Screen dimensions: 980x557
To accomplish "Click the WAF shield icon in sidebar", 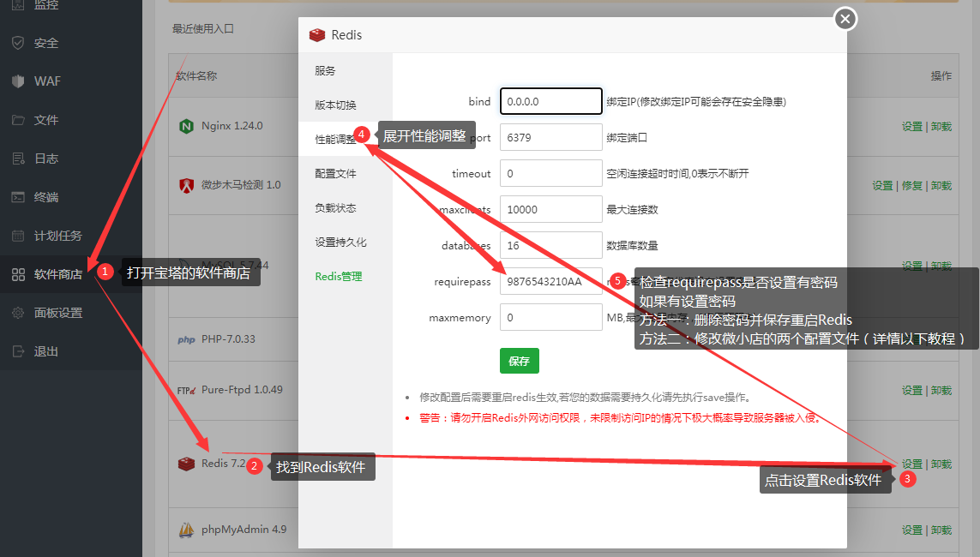I will [x=18, y=81].
